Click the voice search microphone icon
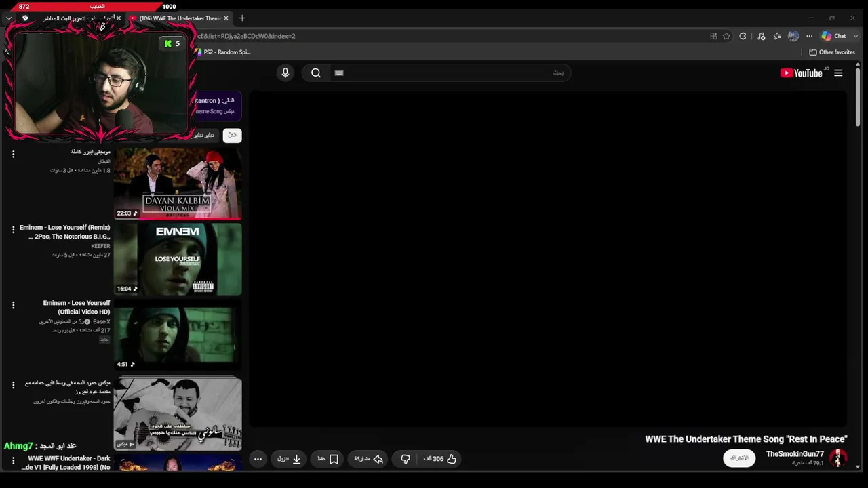This screenshot has width=868, height=488. (285, 73)
